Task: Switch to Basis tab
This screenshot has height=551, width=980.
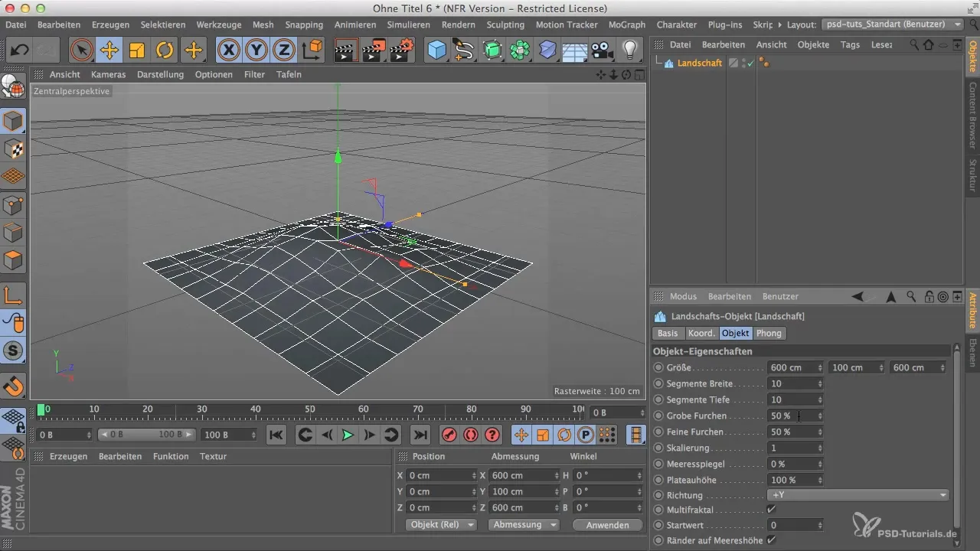Action: coord(668,333)
